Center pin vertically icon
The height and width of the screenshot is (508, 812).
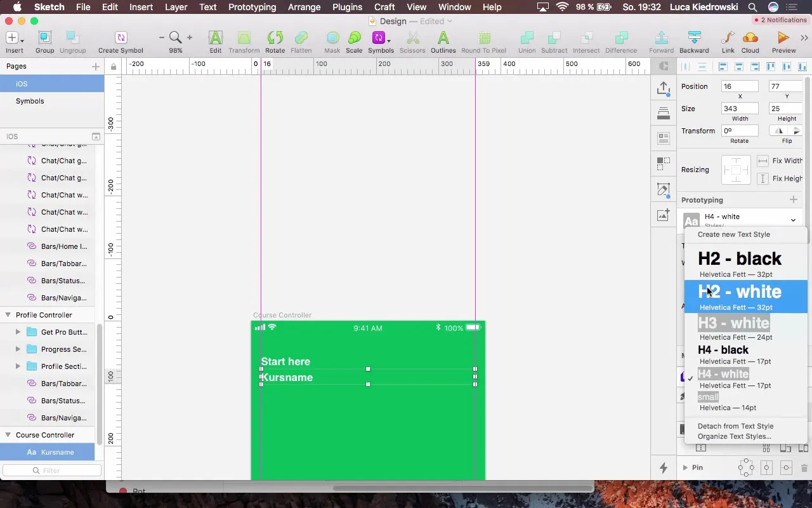(786, 468)
